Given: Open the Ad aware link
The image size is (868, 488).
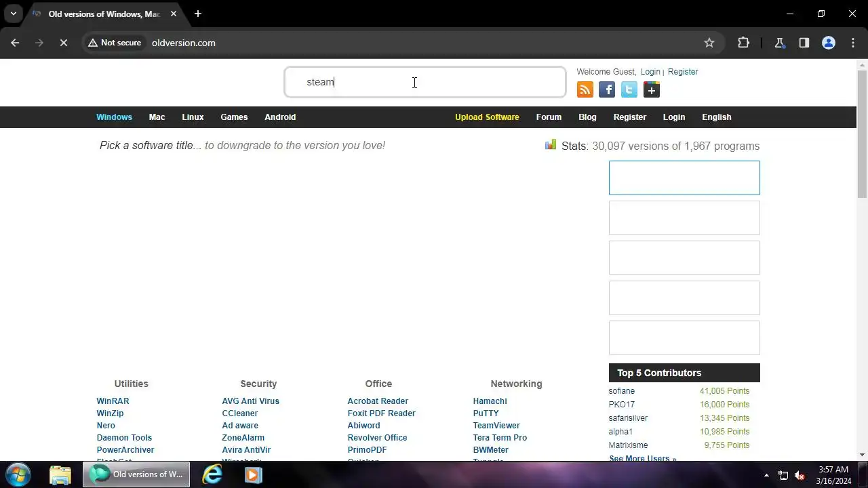Looking at the screenshot, I should coord(240,426).
